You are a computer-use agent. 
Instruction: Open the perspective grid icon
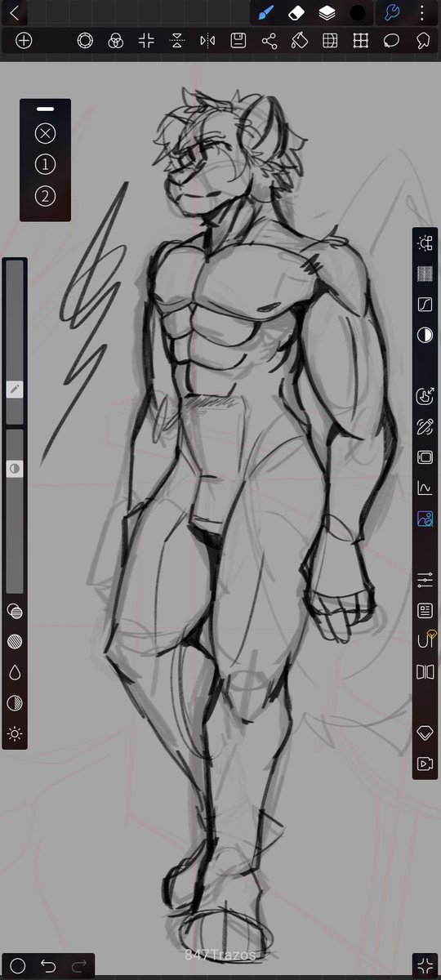pos(330,41)
